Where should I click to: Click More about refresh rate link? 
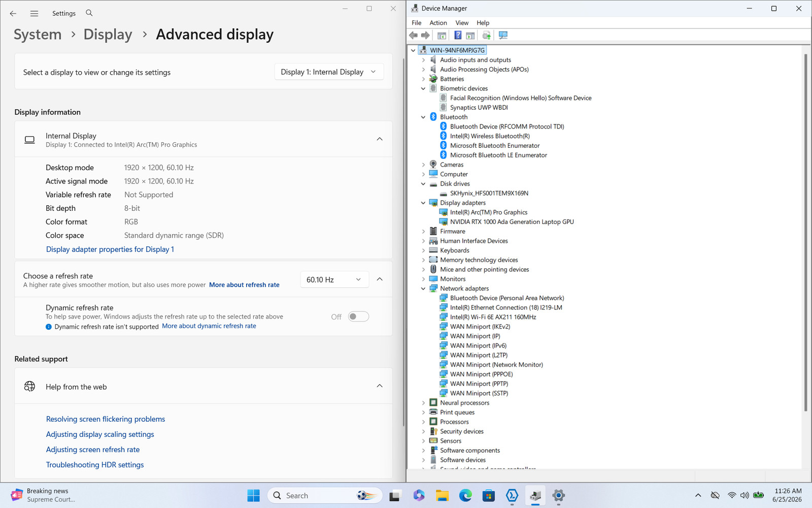(244, 285)
